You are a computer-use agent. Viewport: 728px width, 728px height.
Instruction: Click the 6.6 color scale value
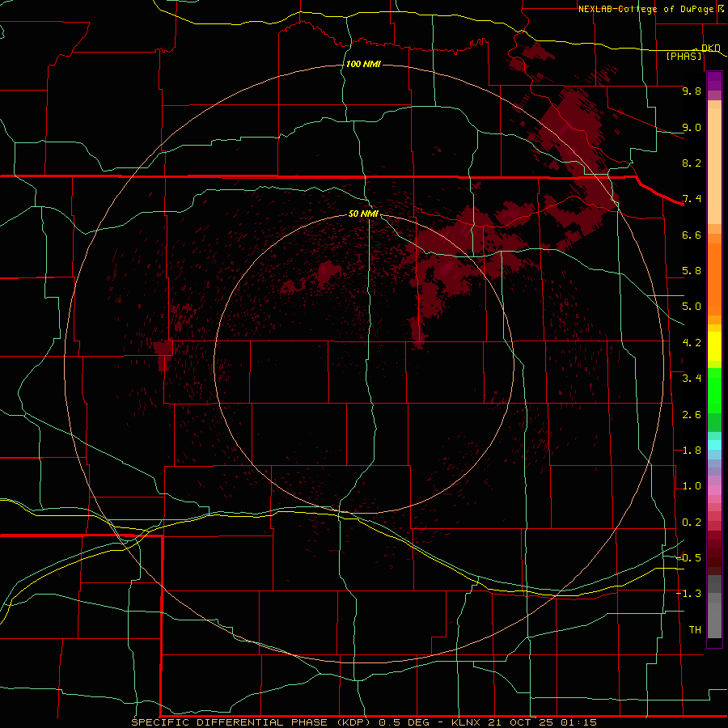(692, 235)
